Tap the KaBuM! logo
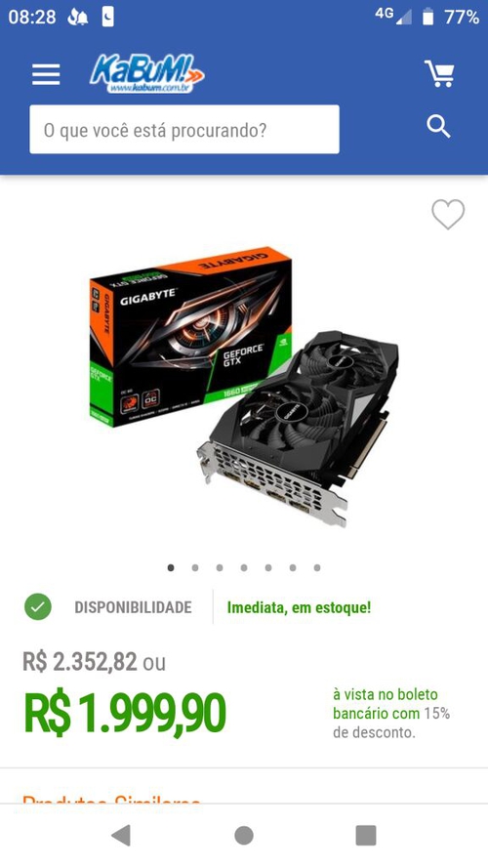 click(x=146, y=73)
